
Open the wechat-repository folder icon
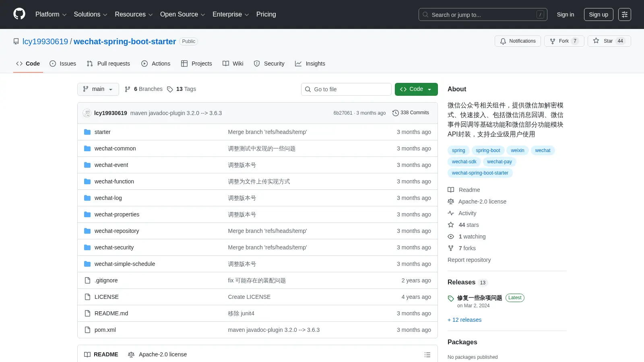pos(87,231)
